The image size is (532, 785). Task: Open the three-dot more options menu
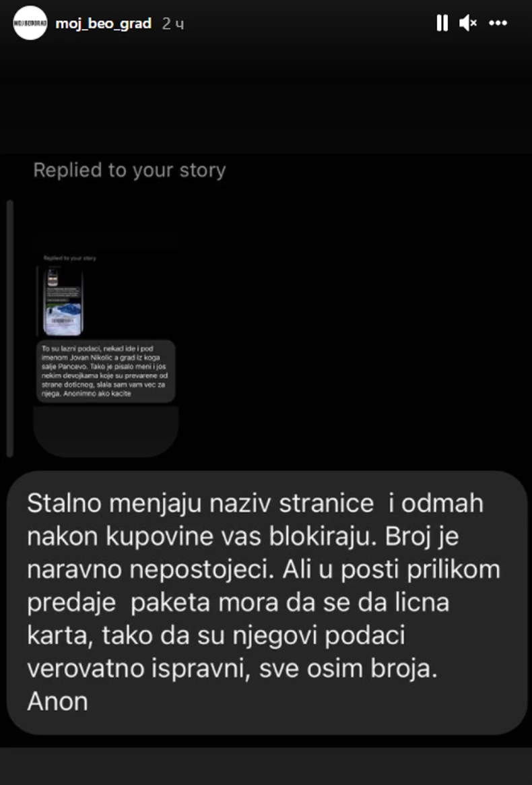tap(498, 23)
